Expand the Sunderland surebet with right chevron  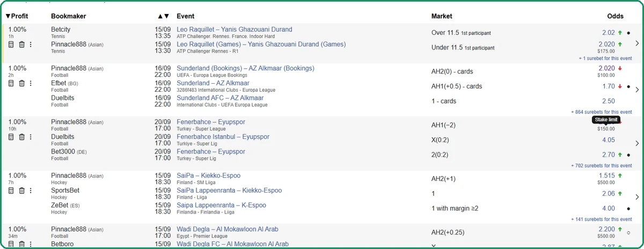click(637, 90)
